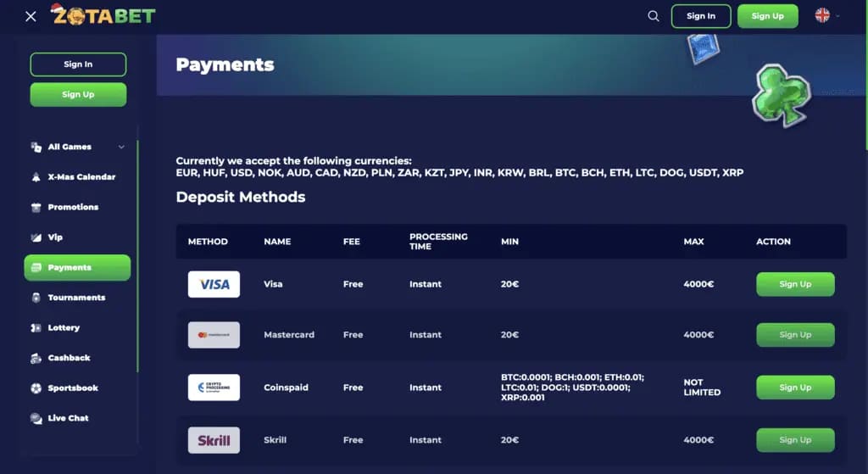Close the sidebar menu with the X icon

point(31,17)
